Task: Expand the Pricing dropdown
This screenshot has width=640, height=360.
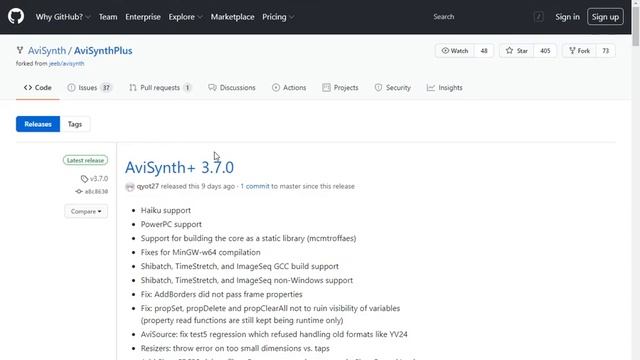Action: click(278, 17)
